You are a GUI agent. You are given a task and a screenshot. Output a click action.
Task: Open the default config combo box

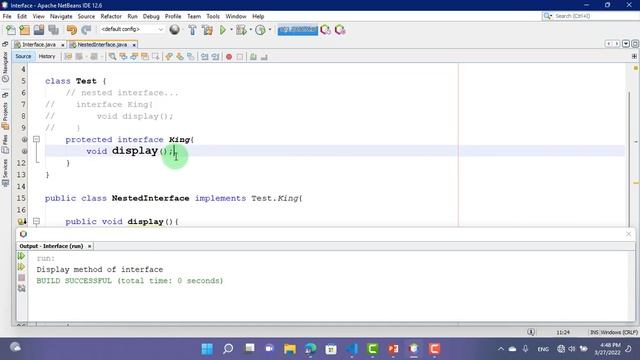[x=131, y=29]
